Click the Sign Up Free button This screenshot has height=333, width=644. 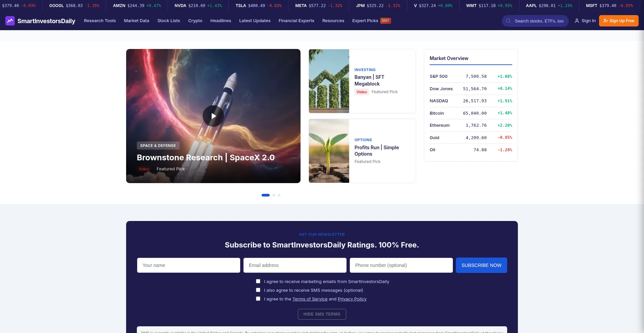pyautogui.click(x=619, y=21)
